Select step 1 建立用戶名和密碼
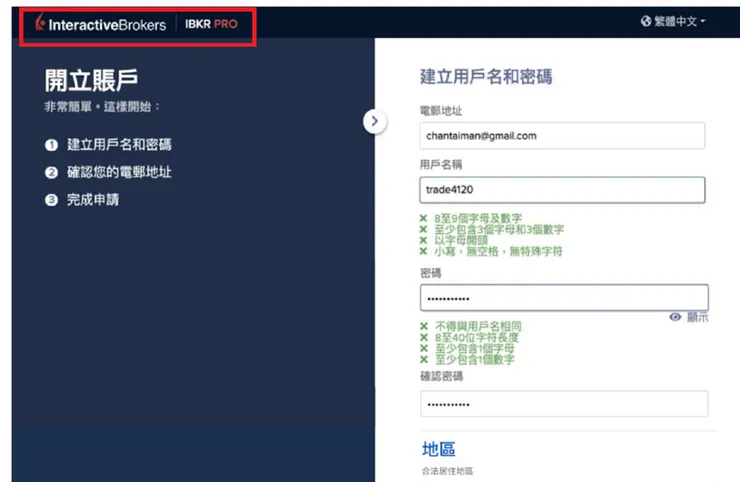The image size is (740, 482). pyautogui.click(x=108, y=144)
